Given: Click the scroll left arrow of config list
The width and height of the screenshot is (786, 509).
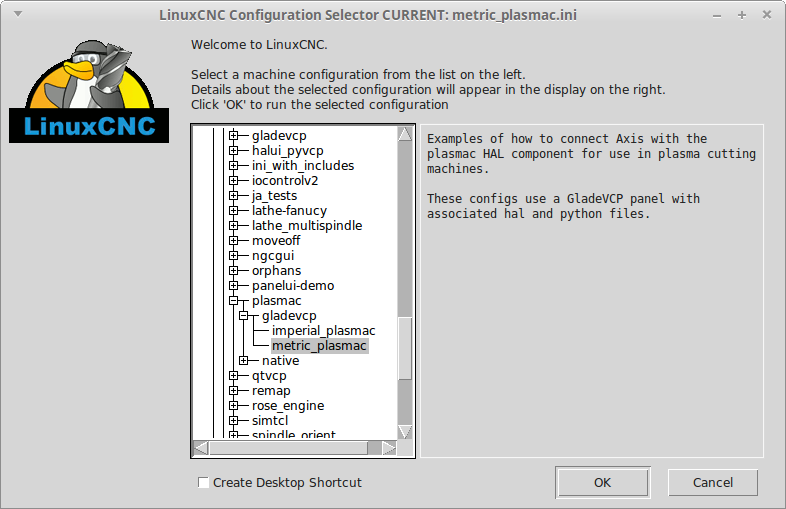Looking at the screenshot, I should click(x=201, y=448).
